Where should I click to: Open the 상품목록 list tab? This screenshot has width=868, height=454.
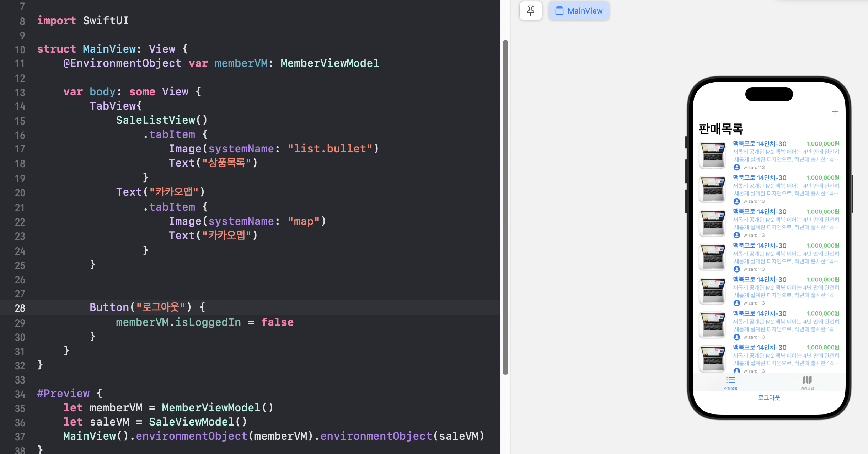(731, 383)
